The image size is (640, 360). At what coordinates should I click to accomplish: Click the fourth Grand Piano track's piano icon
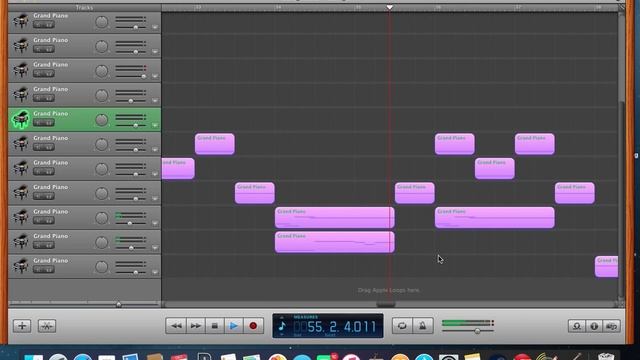[20, 95]
